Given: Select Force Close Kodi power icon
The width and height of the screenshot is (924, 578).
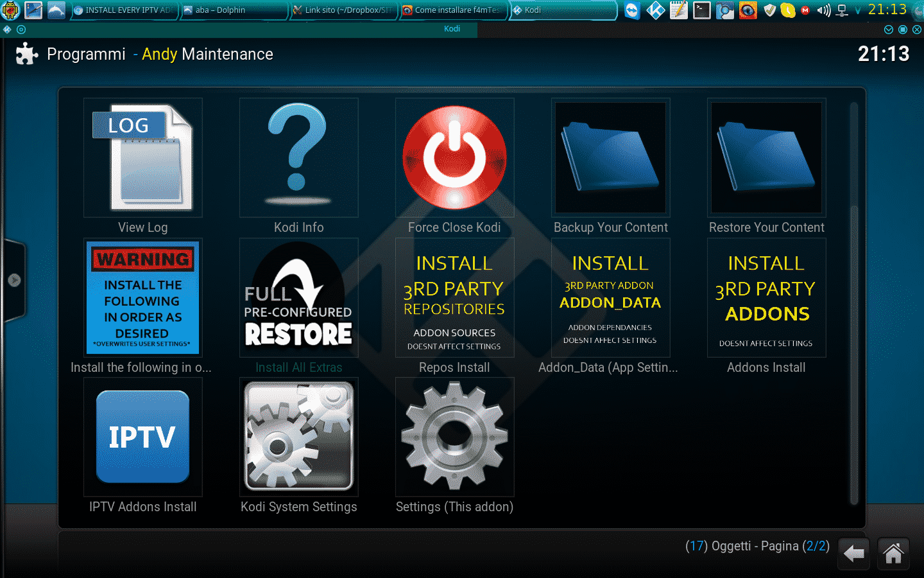Looking at the screenshot, I should click(455, 158).
